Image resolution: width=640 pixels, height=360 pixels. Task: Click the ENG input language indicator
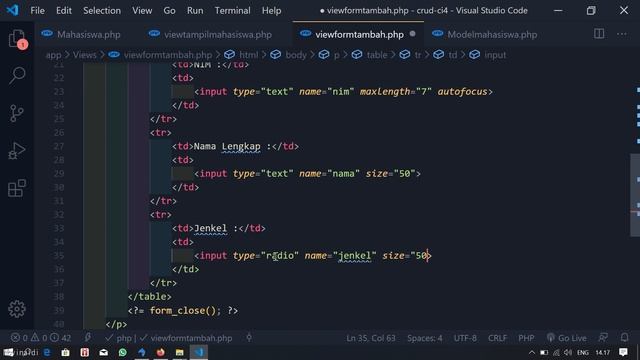[x=583, y=353]
